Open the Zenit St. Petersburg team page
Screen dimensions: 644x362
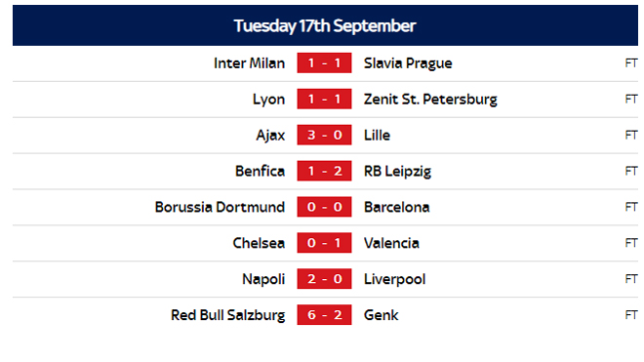(430, 100)
